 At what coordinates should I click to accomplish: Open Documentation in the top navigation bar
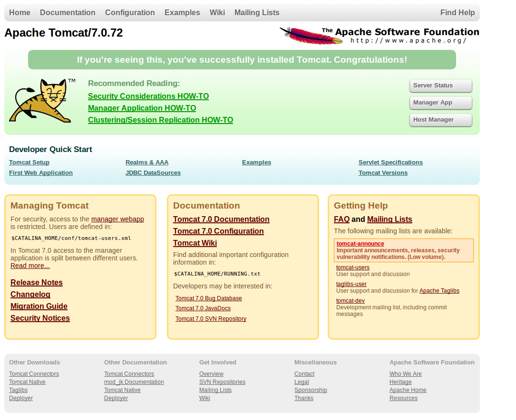coord(68,12)
